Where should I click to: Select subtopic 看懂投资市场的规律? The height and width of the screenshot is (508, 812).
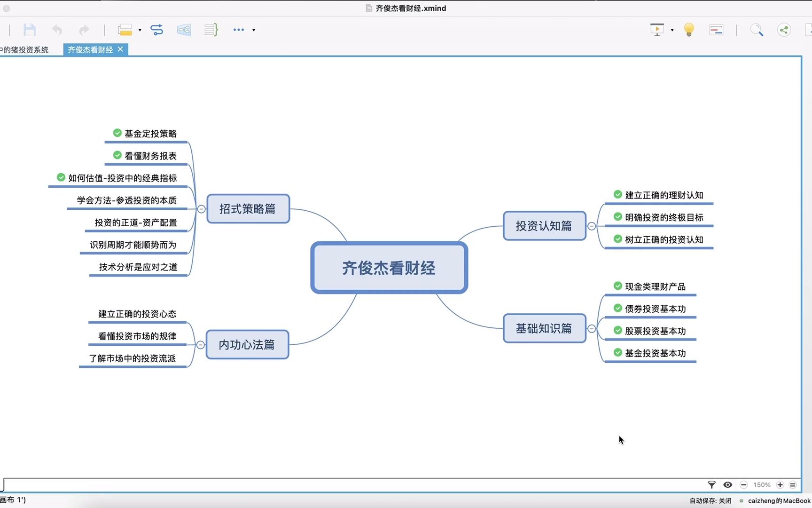coord(137,336)
